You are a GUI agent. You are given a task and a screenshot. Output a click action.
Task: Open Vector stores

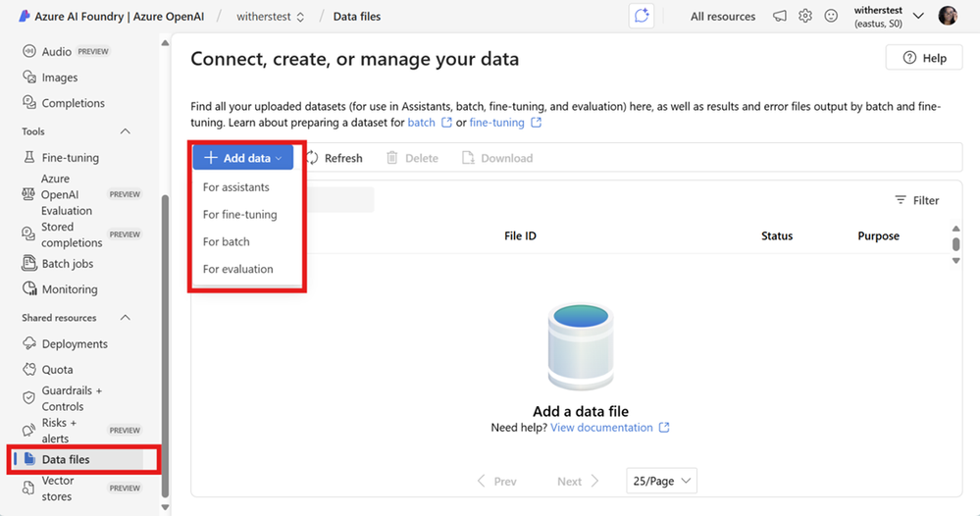point(58,488)
